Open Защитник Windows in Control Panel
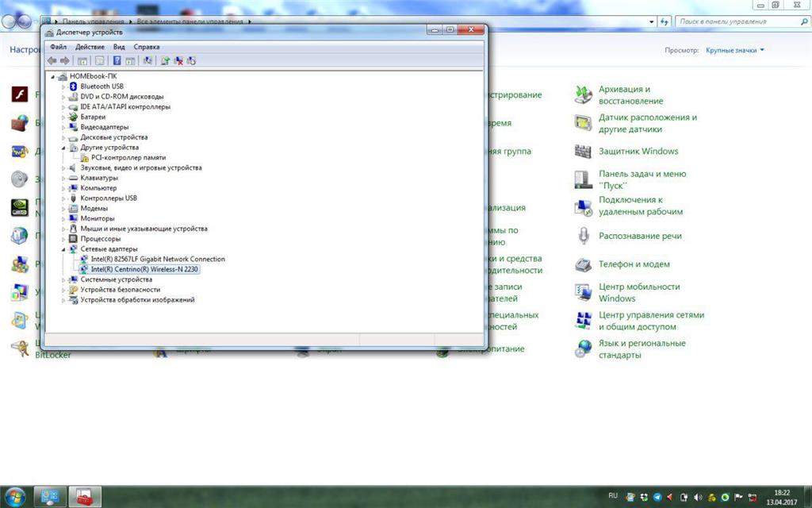The image size is (812, 508). [x=638, y=152]
